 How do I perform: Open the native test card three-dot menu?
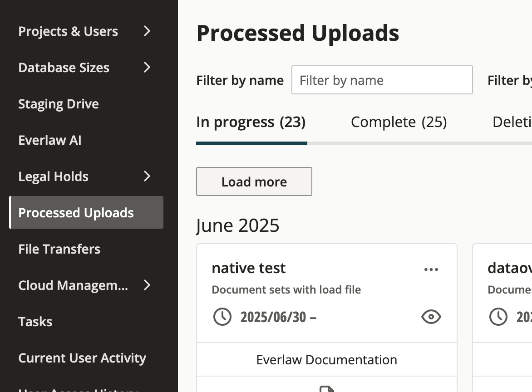point(431,269)
